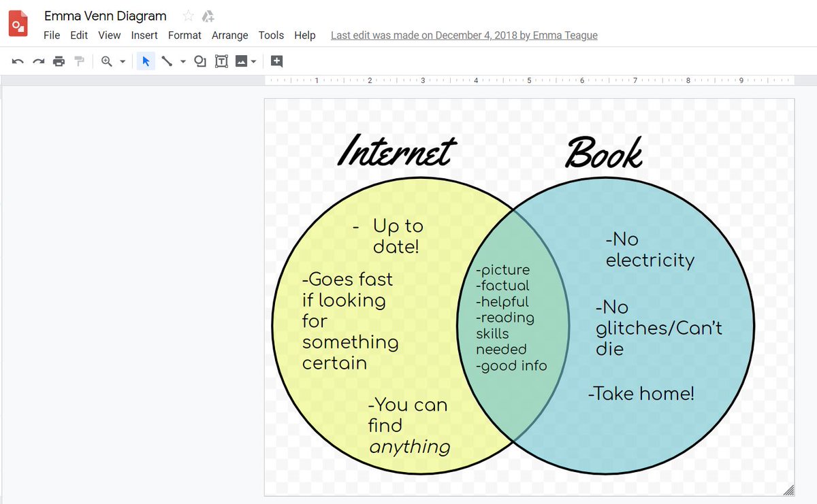The image size is (817, 504).
Task: Click the horizontal ruler above the canvas
Action: point(530,80)
